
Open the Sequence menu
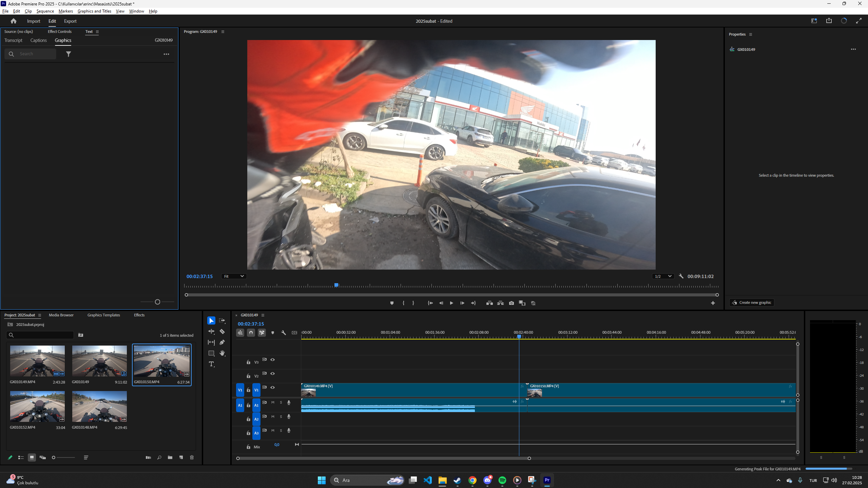[x=45, y=11]
